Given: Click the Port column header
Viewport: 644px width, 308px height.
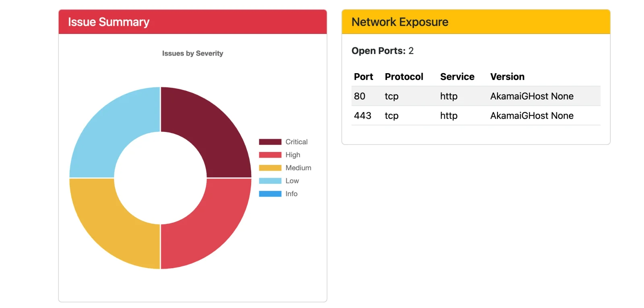Looking at the screenshot, I should [363, 77].
